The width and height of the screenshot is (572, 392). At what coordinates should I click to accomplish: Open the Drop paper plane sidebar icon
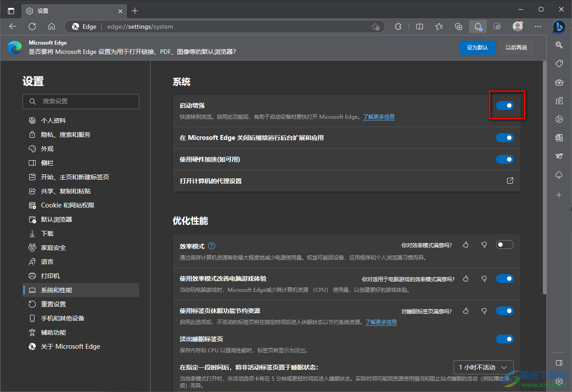coord(559,156)
